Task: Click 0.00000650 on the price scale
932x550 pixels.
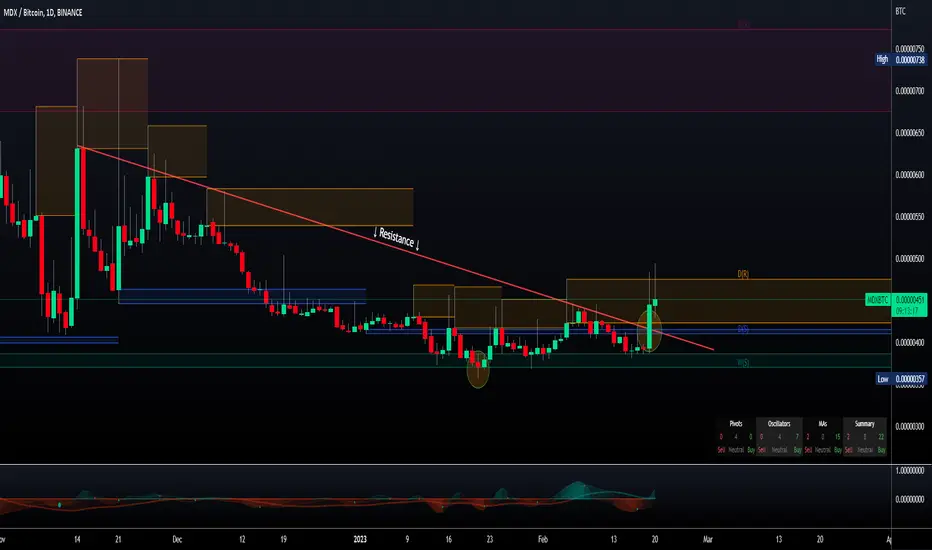Action: tap(910, 133)
